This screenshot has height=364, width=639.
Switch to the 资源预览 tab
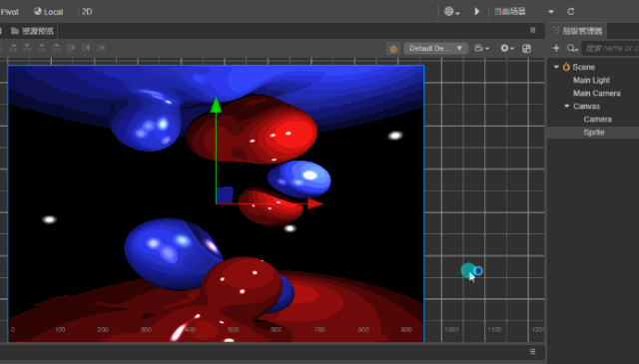click(x=33, y=31)
